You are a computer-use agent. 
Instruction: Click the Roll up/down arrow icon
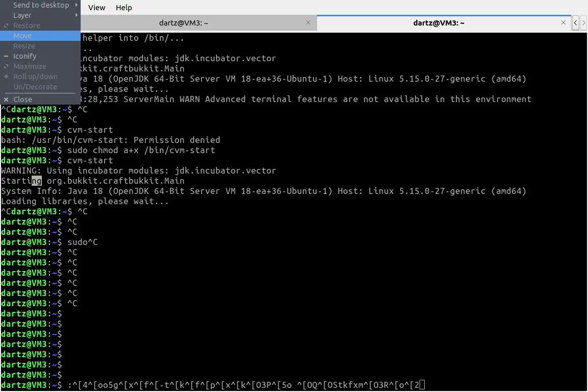(6, 77)
